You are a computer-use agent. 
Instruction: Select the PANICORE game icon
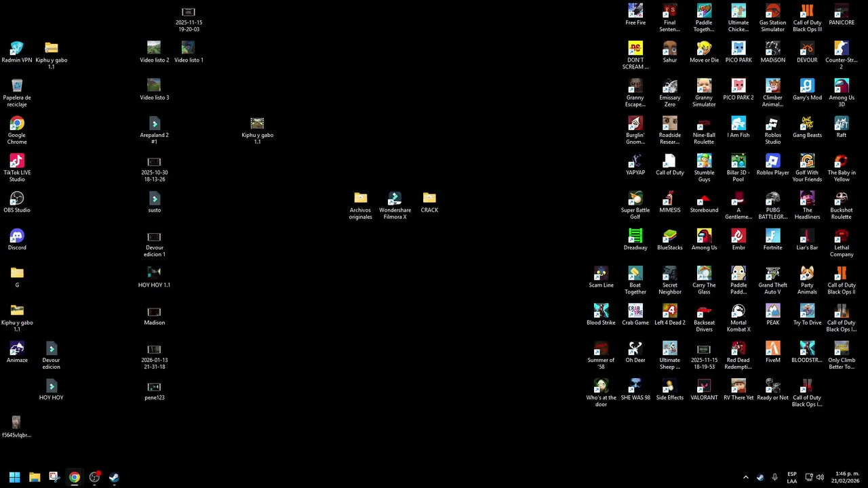(x=842, y=14)
